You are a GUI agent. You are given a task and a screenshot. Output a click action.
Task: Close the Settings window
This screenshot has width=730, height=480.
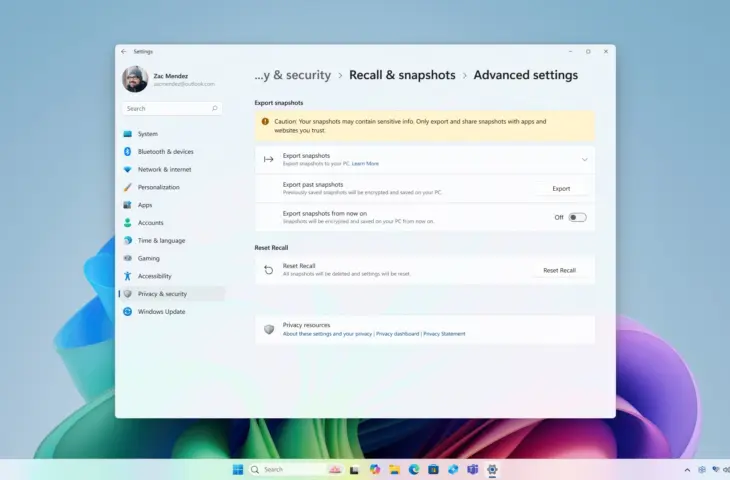[606, 52]
